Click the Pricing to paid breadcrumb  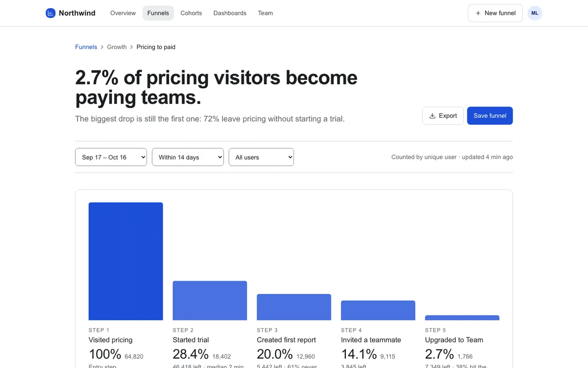tap(156, 47)
